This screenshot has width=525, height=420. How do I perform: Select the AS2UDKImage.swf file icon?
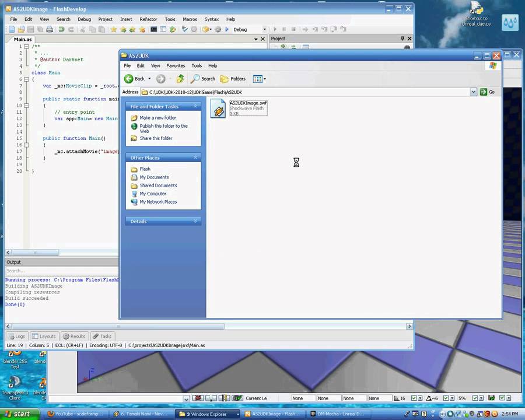click(x=218, y=108)
